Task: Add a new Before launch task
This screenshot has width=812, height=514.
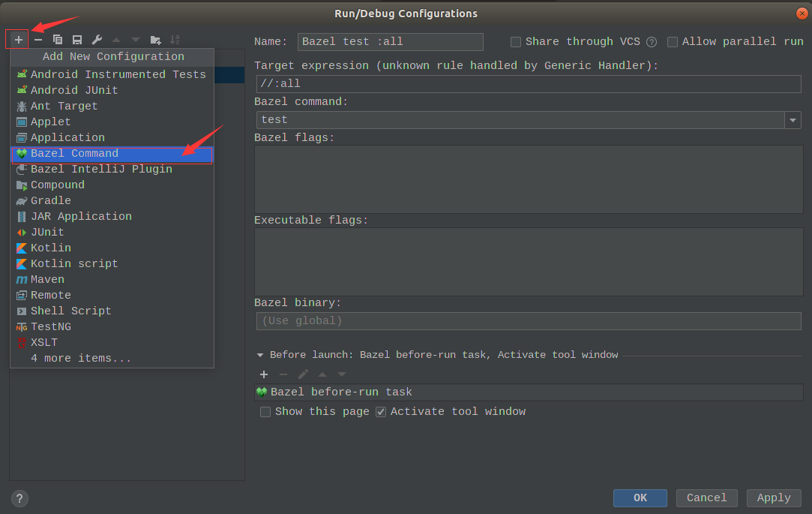Action: (263, 374)
